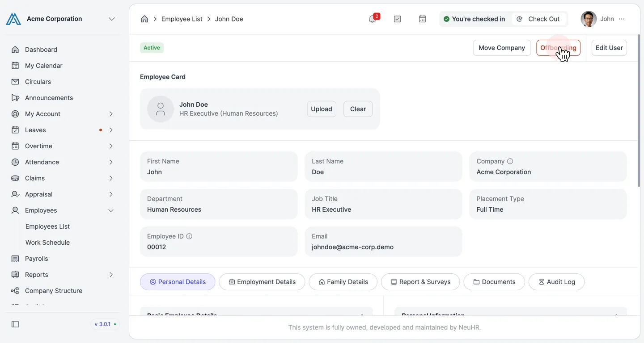Open the calendar icon in top header
The width and height of the screenshot is (644, 343).
coord(422,19)
